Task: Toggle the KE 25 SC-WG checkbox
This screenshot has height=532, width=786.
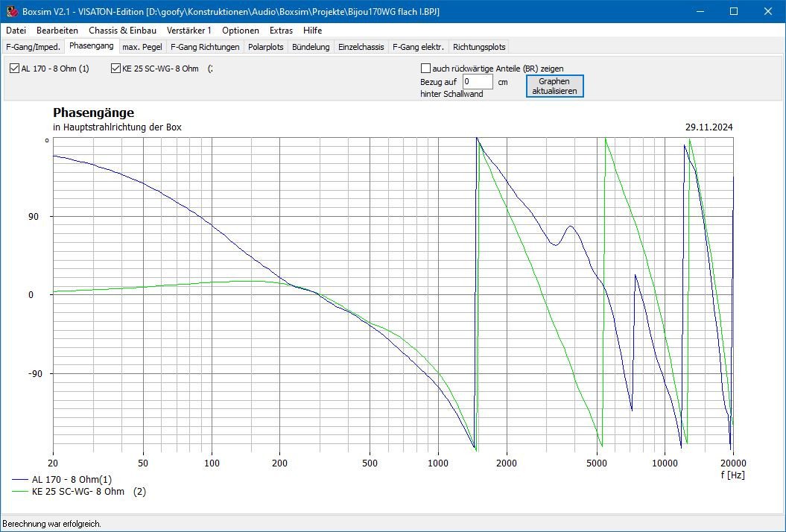Action: [x=115, y=69]
